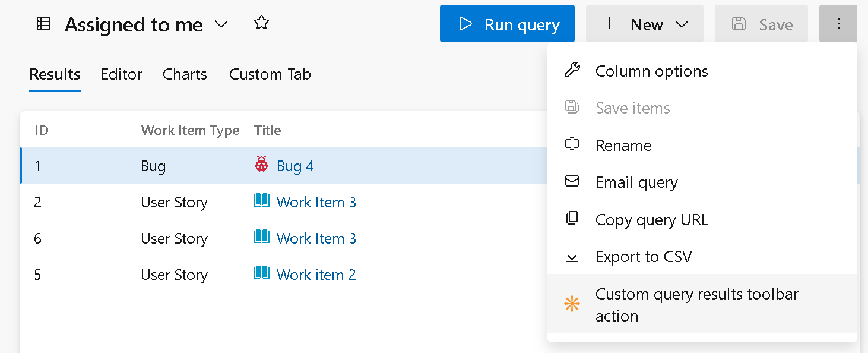Open the Assigned to me query dropdown

coord(221,25)
